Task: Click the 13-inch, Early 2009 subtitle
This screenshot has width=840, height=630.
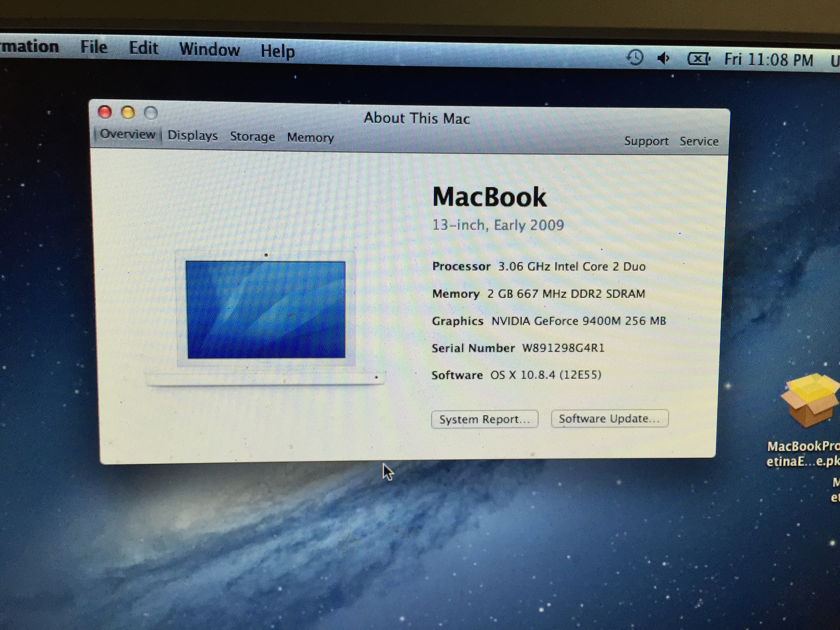Action: click(498, 225)
